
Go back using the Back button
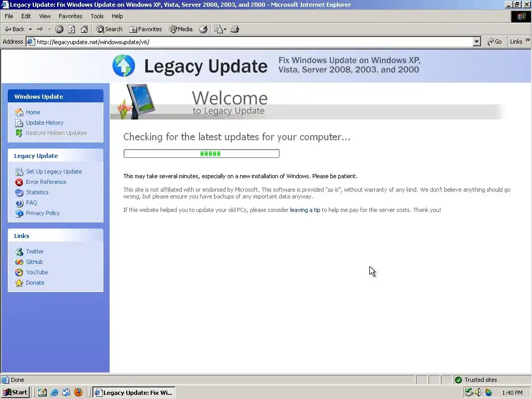[14, 29]
